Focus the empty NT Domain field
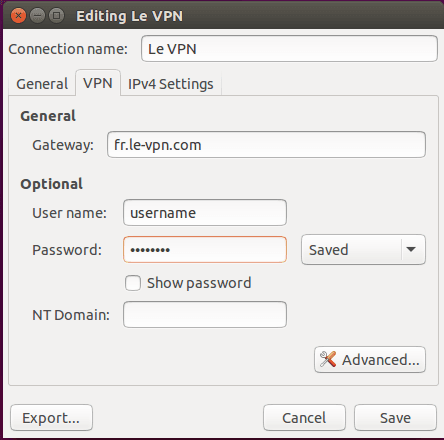 (x=205, y=315)
